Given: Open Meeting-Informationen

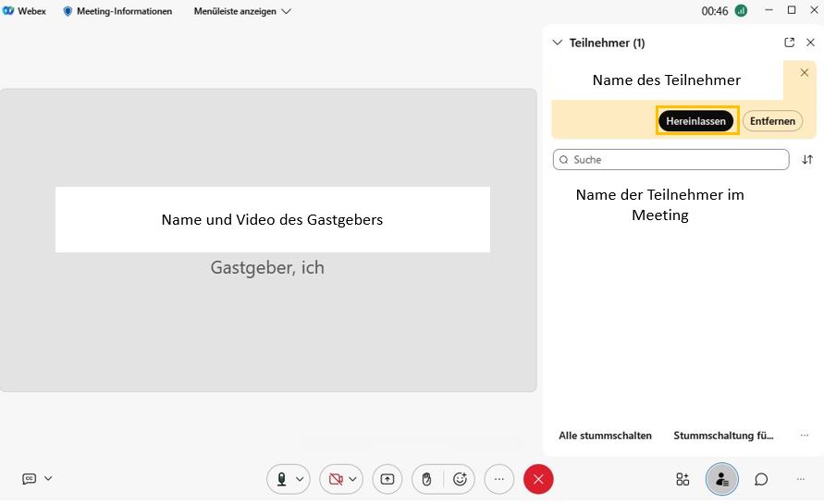Looking at the screenshot, I should tap(117, 11).
